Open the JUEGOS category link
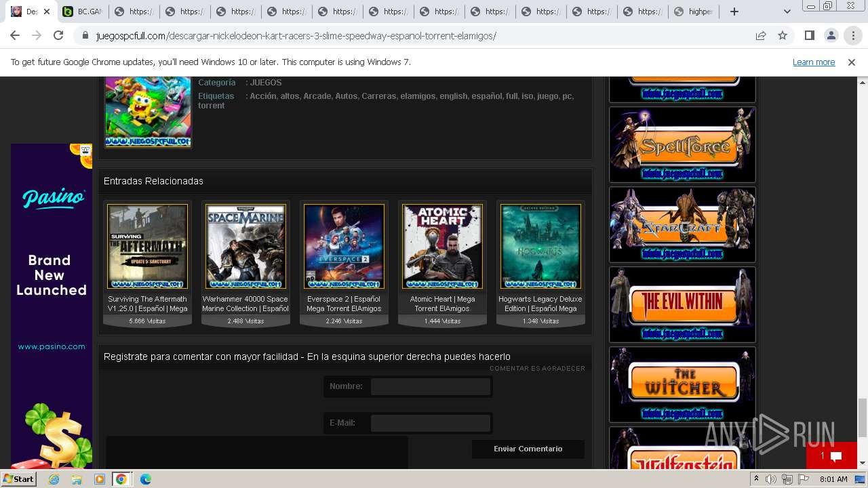Viewport: 868px width, 488px height. [266, 83]
